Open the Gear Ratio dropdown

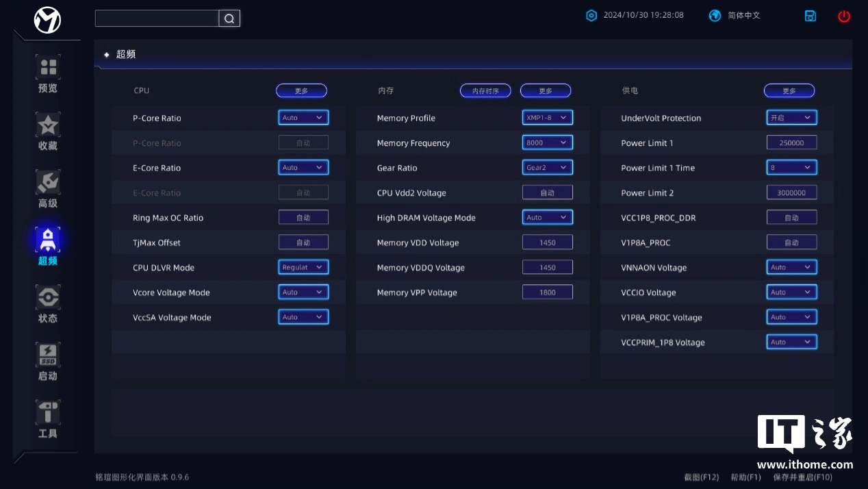click(547, 168)
